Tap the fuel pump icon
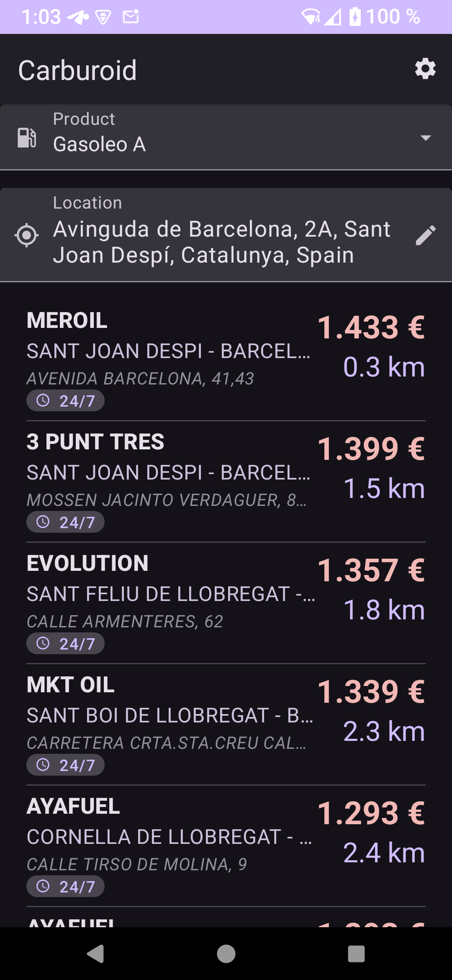This screenshot has height=980, width=452. click(x=27, y=137)
